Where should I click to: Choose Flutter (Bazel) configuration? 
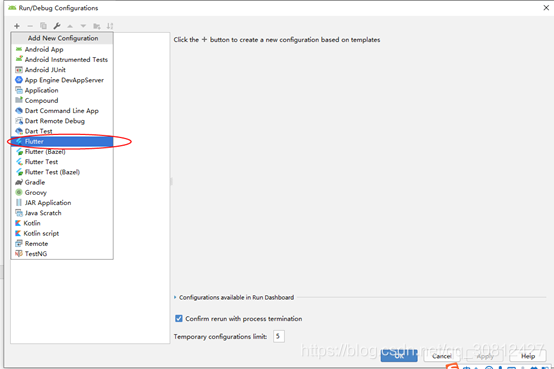tap(62, 152)
